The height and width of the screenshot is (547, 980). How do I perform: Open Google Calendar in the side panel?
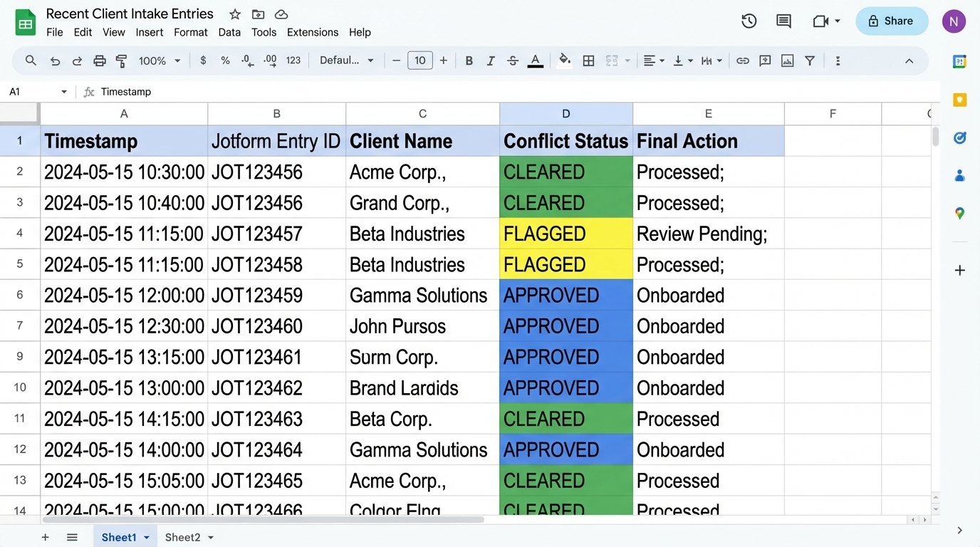point(959,61)
